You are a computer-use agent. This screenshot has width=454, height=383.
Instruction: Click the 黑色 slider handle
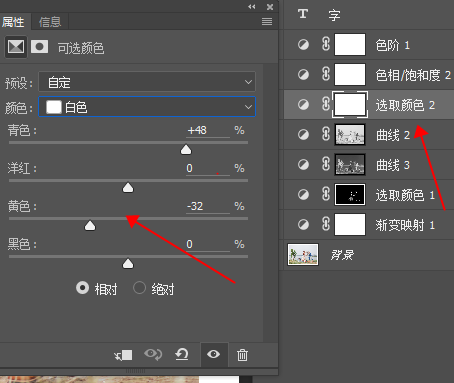[128, 264]
